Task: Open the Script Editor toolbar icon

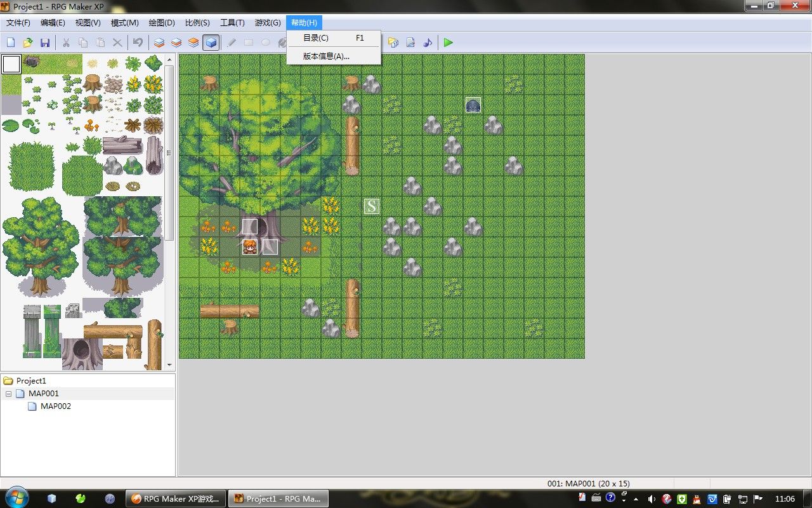Action: coord(410,43)
